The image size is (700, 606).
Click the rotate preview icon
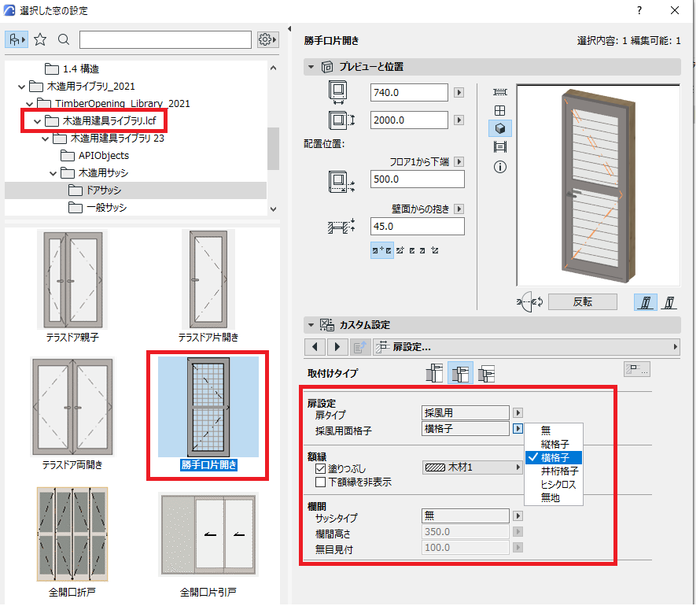530,302
